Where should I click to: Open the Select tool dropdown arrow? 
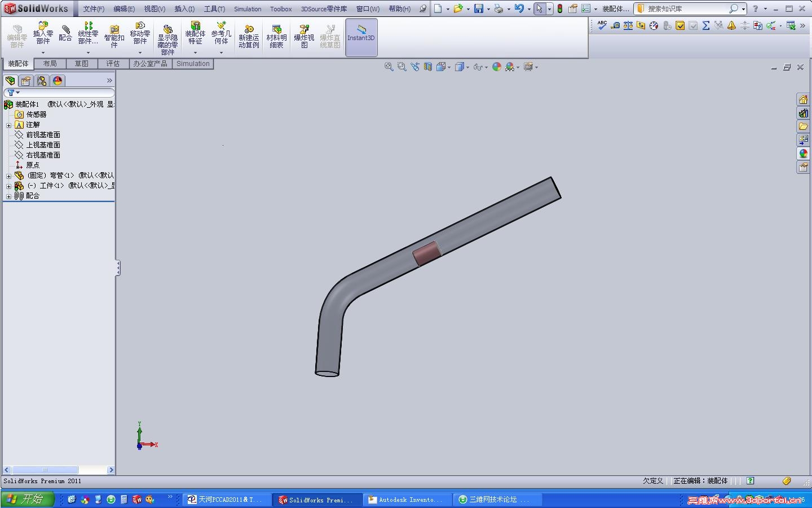coord(549,9)
